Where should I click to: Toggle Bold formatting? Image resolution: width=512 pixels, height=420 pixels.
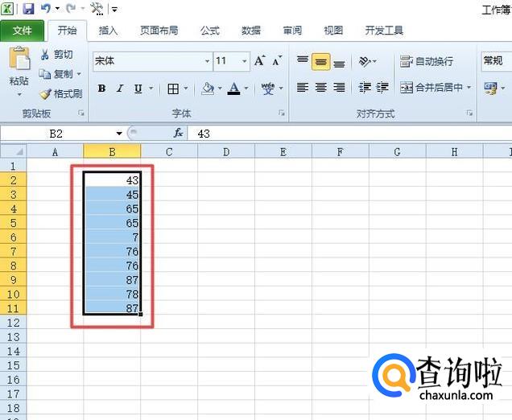pos(101,89)
